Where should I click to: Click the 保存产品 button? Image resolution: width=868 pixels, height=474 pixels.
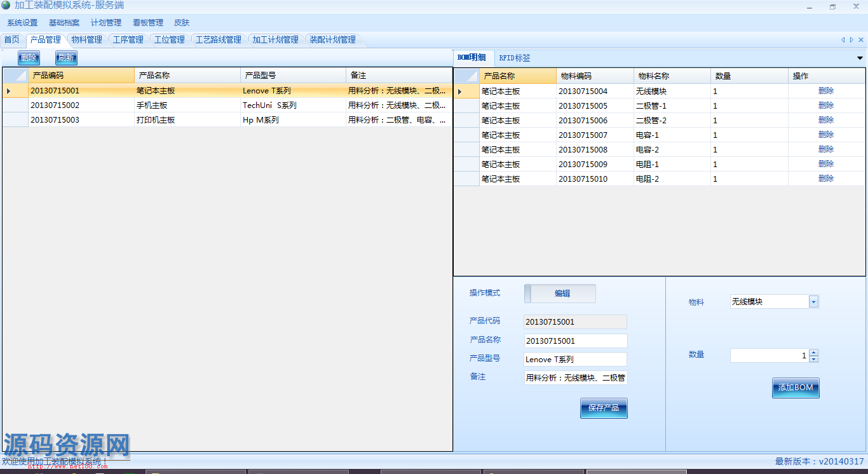[x=604, y=408]
